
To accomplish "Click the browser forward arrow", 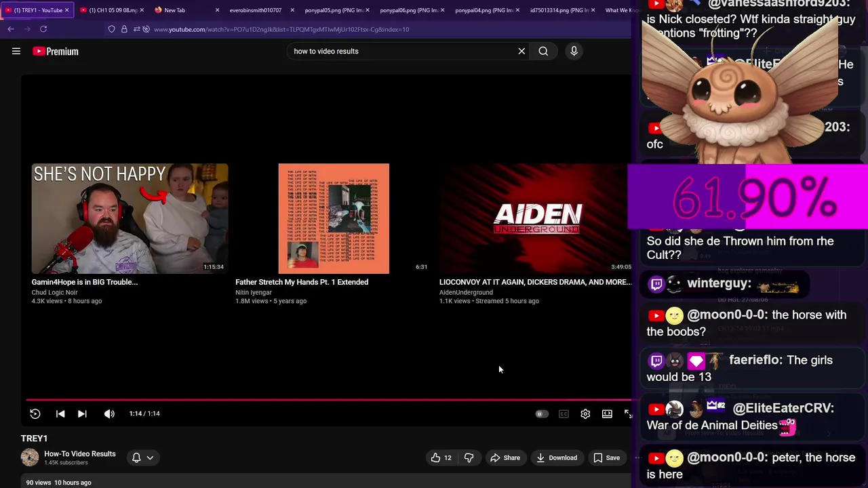I will [26, 29].
